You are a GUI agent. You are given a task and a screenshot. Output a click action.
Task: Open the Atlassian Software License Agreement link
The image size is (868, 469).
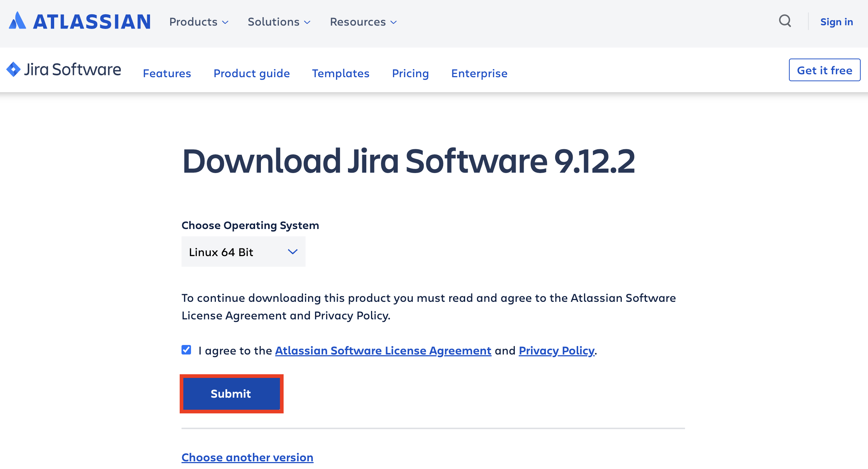[383, 350]
